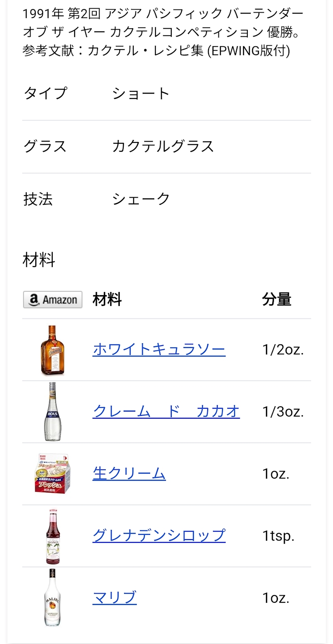Tap the Cointreau bottle image

click(x=53, y=350)
